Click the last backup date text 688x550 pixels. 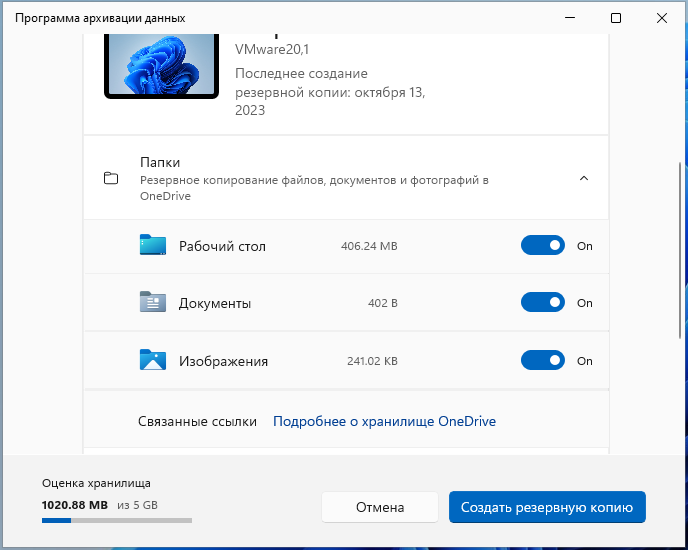330,92
